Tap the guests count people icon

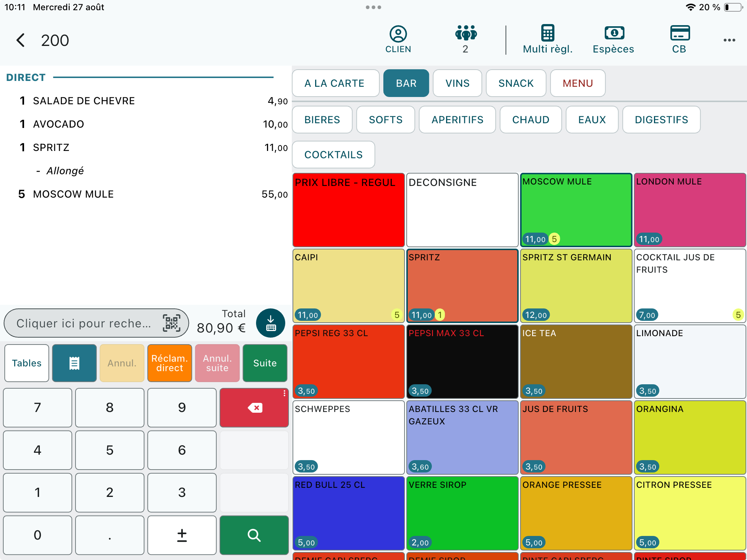coord(465,39)
